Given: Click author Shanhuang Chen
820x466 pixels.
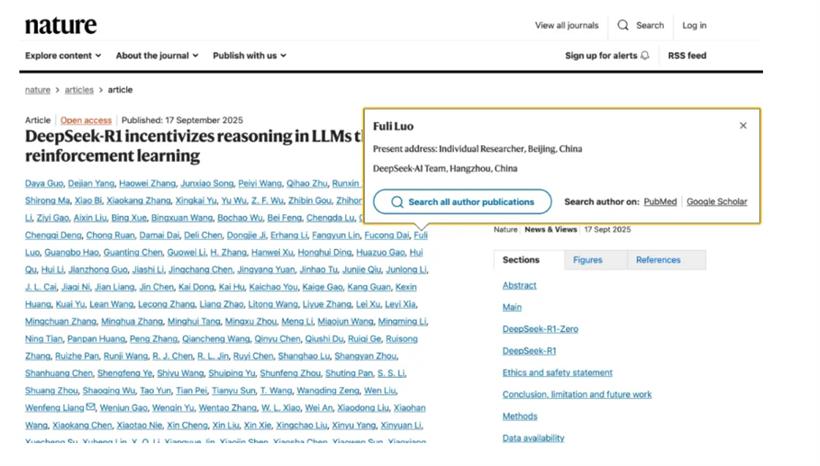Looking at the screenshot, I should 59,373.
